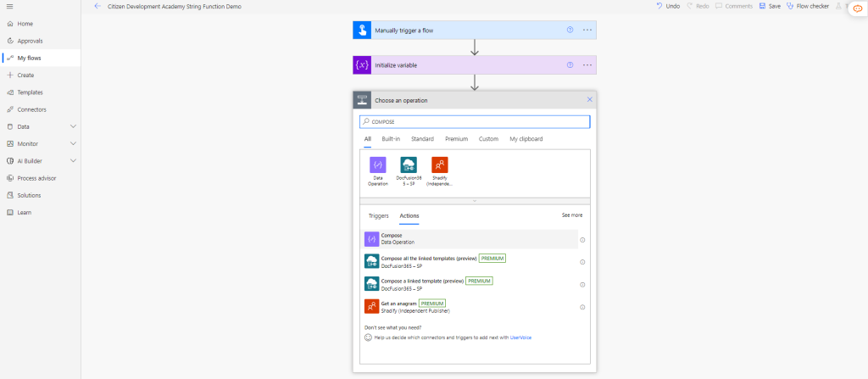
Task: Click the Templates icon in sidebar
Action: (x=10, y=92)
